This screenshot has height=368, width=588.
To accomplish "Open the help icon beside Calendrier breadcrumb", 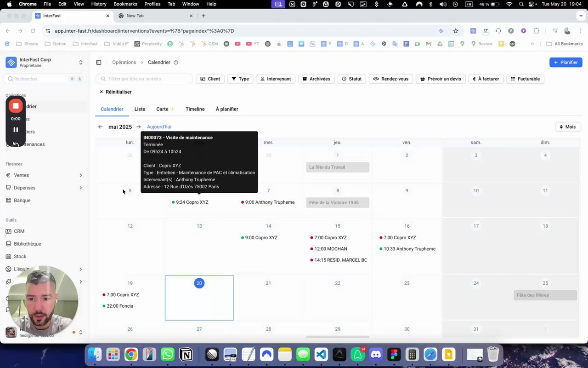I will coord(175,62).
